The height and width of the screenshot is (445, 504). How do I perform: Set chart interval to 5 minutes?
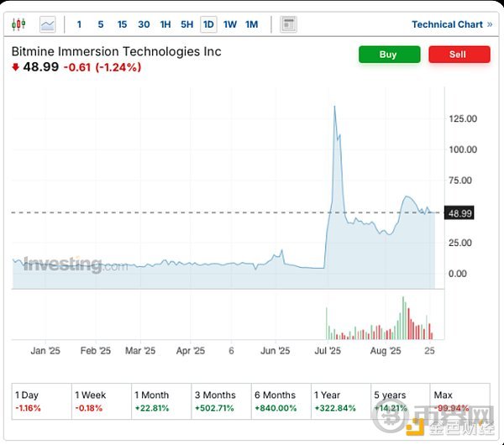[x=101, y=24]
